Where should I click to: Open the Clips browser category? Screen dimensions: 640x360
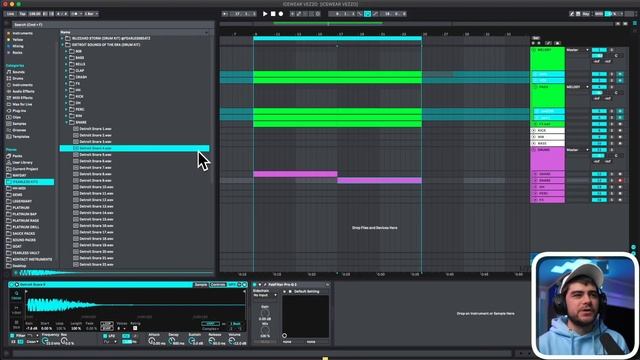(17, 117)
